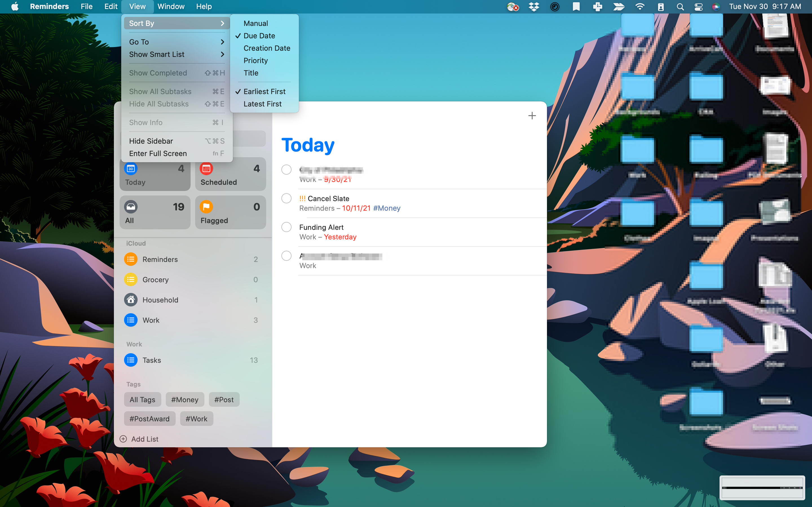Select Latest First sort order
The image size is (812, 507).
pos(262,104)
